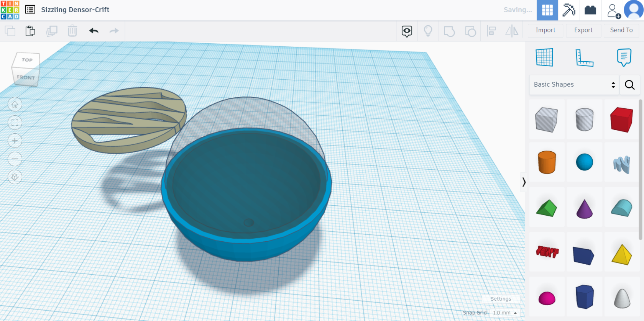Image resolution: width=644 pixels, height=321 pixels.
Task: Select the Ungroup shapes tool
Action: coord(470,31)
